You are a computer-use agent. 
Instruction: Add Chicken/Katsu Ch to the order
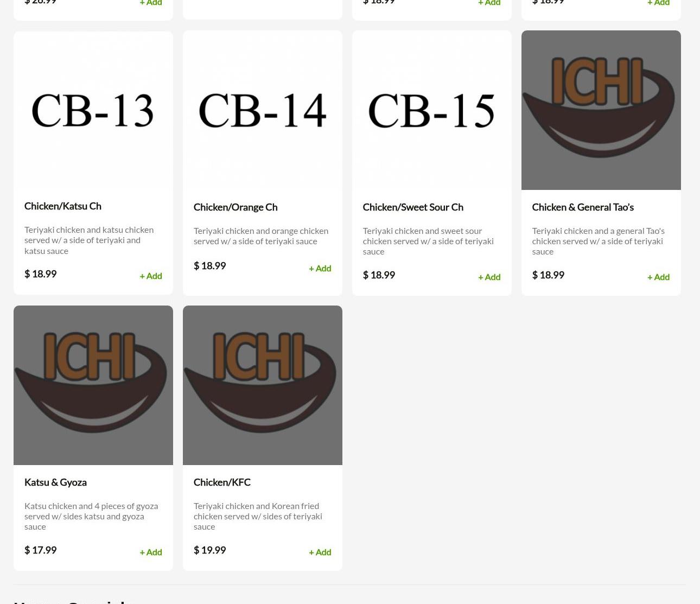click(151, 276)
